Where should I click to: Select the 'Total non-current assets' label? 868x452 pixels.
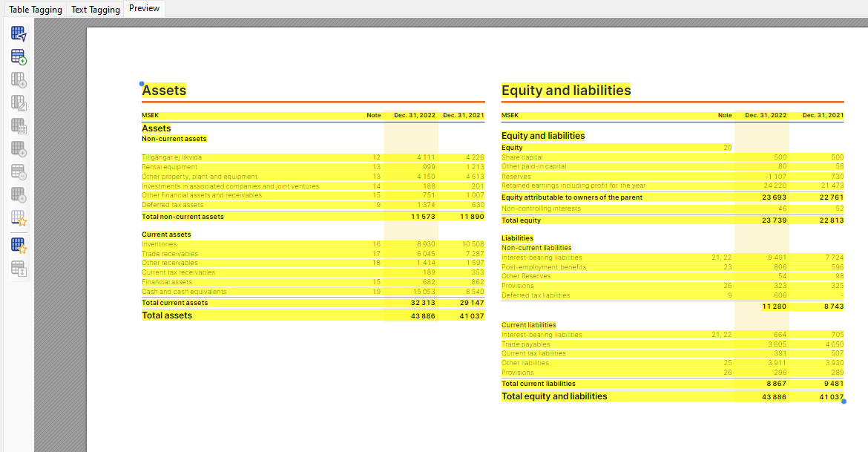click(x=183, y=217)
